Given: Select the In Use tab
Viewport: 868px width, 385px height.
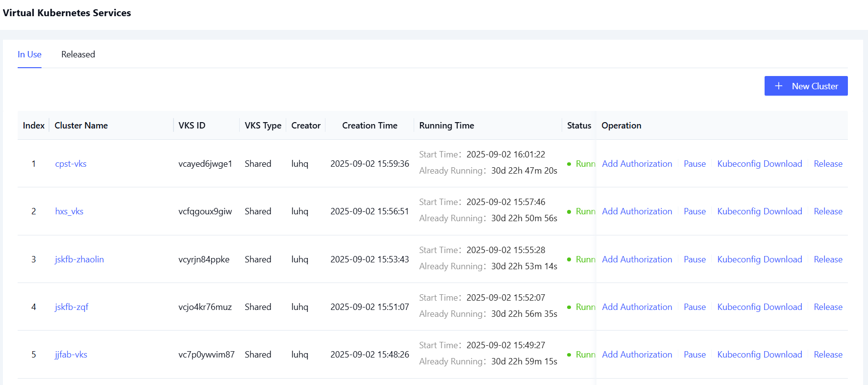Looking at the screenshot, I should pyautogui.click(x=29, y=54).
